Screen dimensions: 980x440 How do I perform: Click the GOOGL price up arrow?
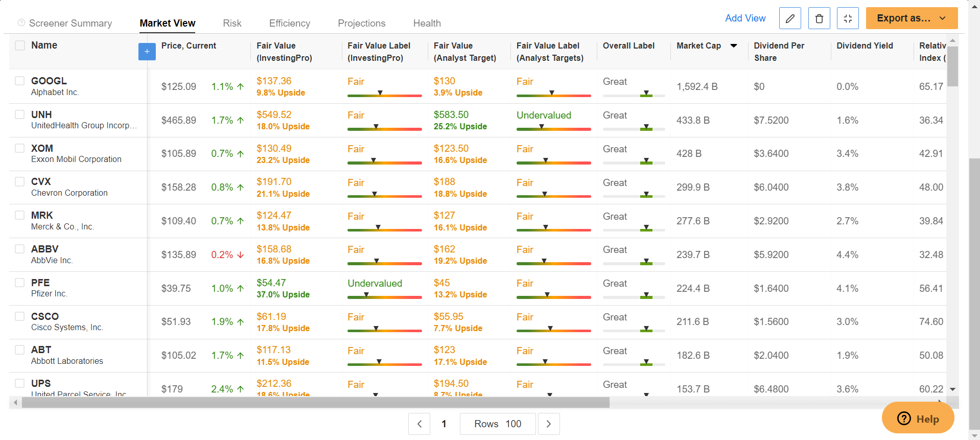(x=241, y=87)
